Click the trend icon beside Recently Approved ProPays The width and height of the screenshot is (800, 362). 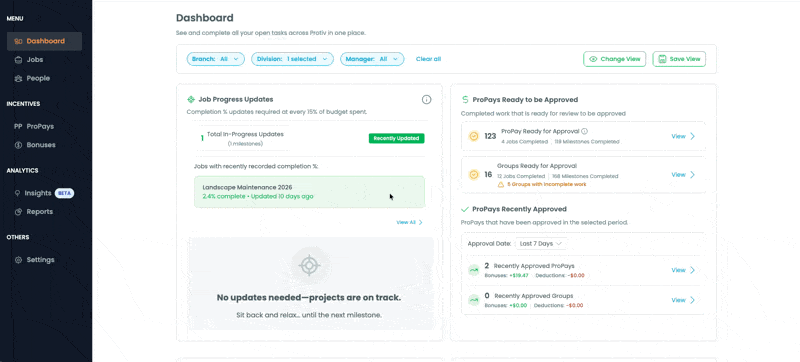tap(474, 270)
